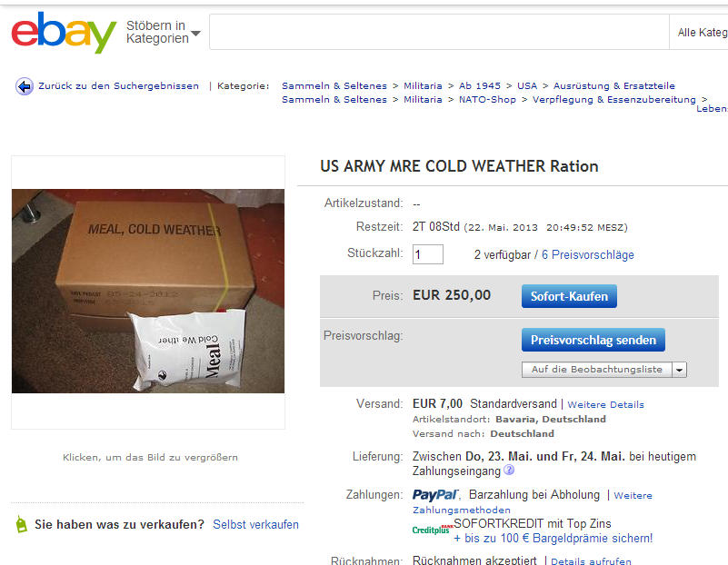Open the 6 Preisvorschläge link
Image resolution: width=728 pixels, height=565 pixels.
587,254
